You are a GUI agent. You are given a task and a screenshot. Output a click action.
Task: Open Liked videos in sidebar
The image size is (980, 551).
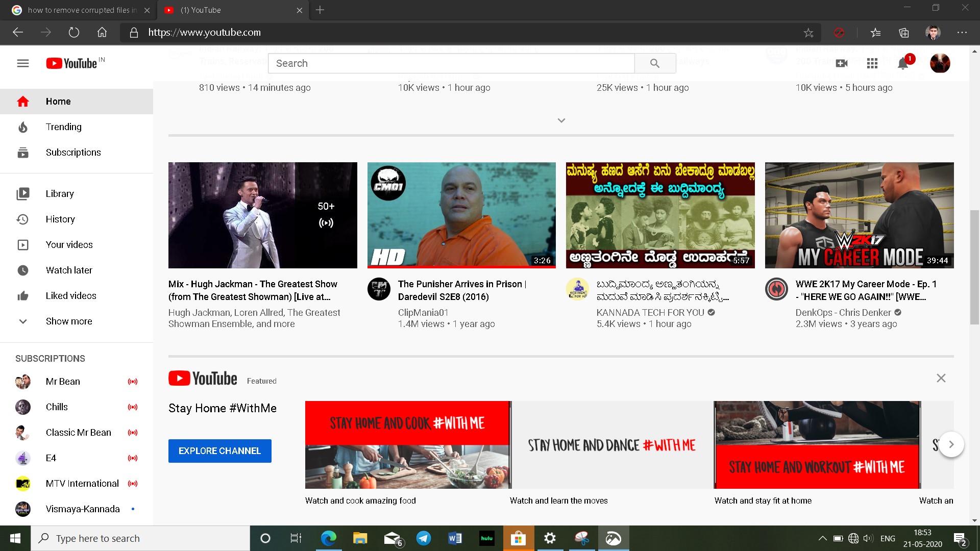77,296
